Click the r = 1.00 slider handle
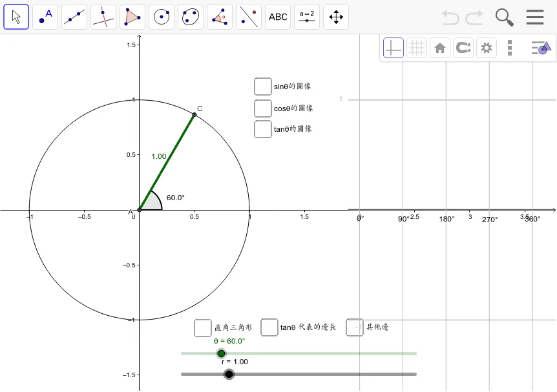 tap(229, 375)
